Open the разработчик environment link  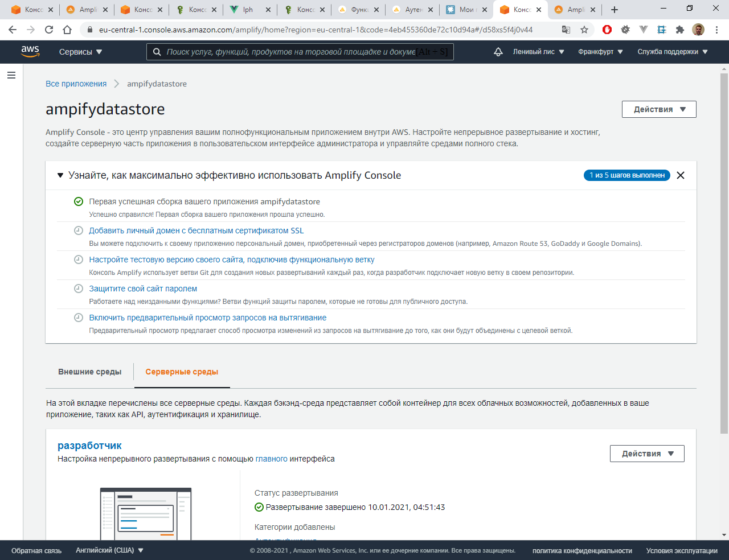(89, 446)
